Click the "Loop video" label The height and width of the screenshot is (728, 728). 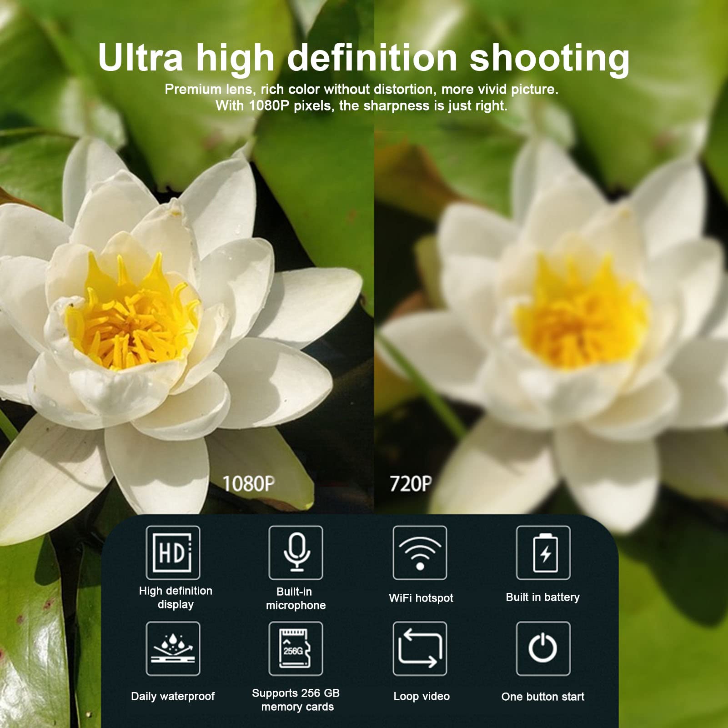pos(422,696)
